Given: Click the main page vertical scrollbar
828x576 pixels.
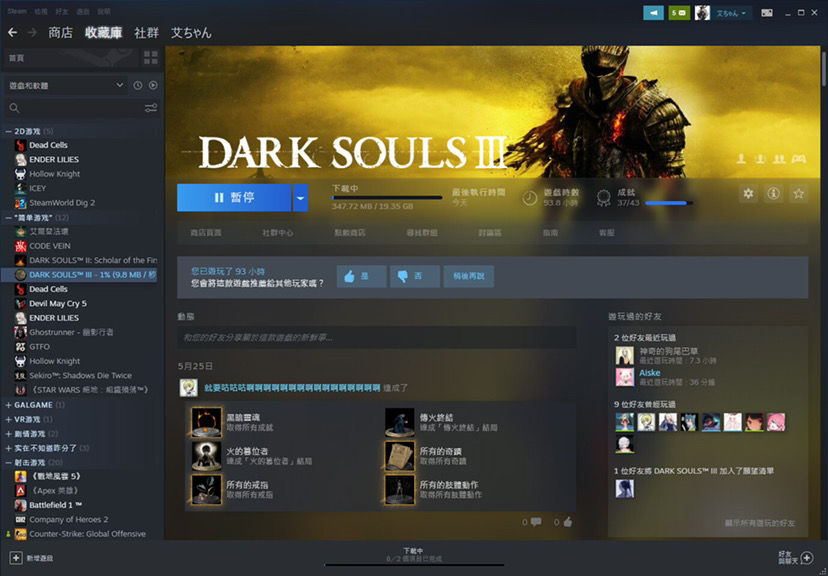Looking at the screenshot, I should pyautogui.click(x=823, y=69).
